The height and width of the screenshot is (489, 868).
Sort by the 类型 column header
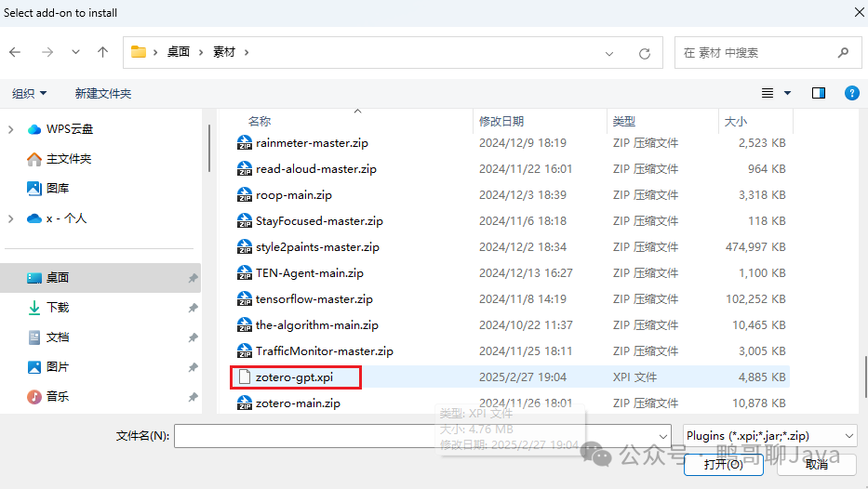point(624,121)
